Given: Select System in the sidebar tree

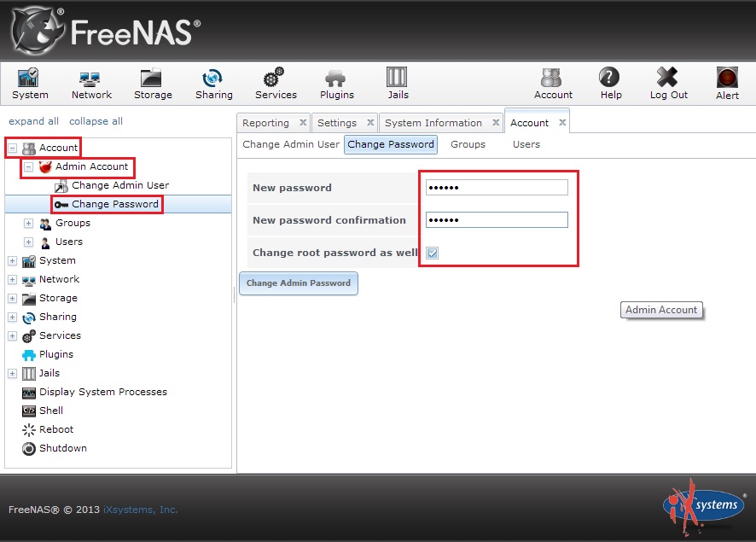Looking at the screenshot, I should click(49, 261).
